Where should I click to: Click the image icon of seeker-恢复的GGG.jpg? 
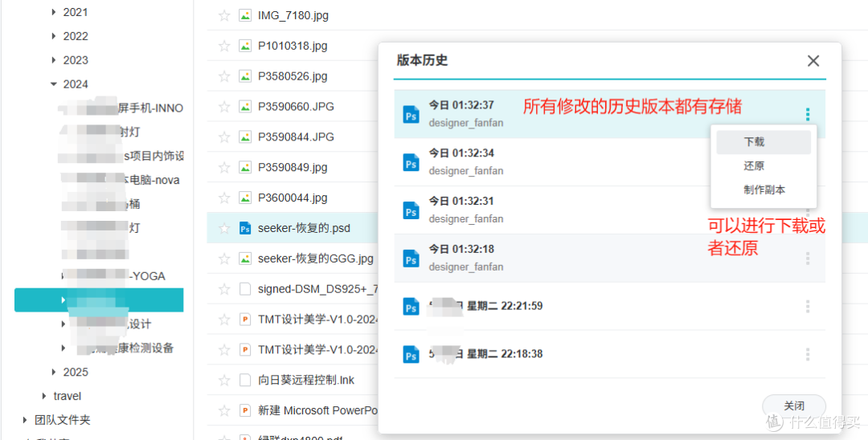pyautogui.click(x=244, y=259)
